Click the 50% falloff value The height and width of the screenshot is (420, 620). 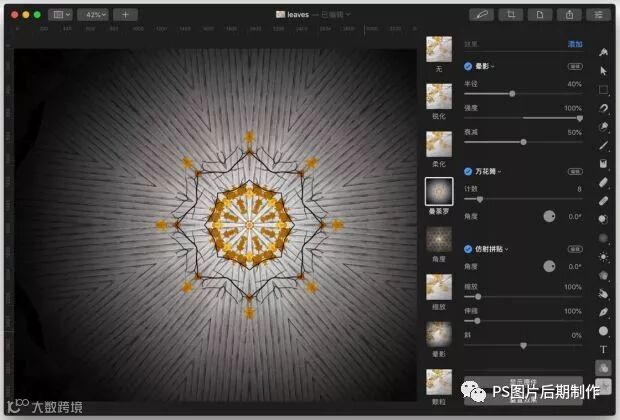575,132
